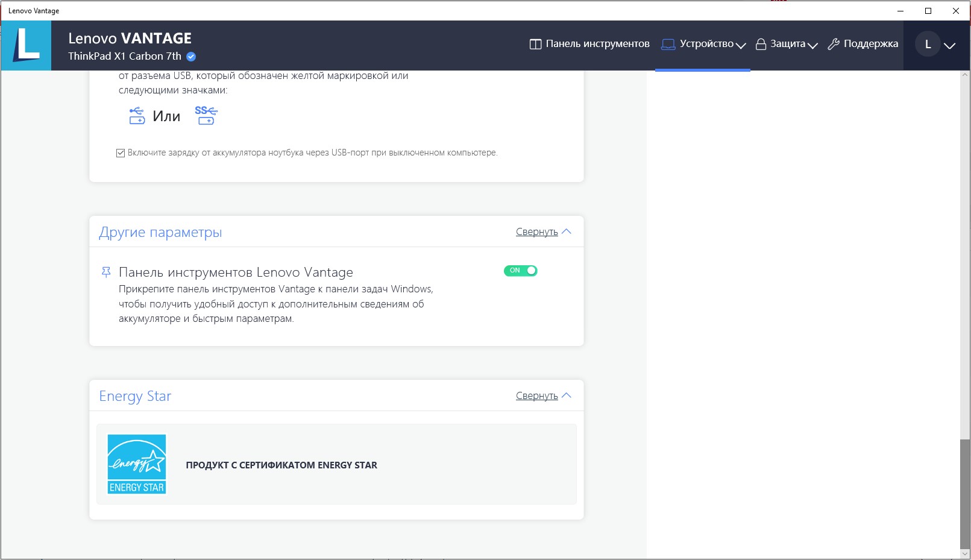Collapse the Другие параметры section
This screenshot has height=560, width=971.
[x=542, y=232]
